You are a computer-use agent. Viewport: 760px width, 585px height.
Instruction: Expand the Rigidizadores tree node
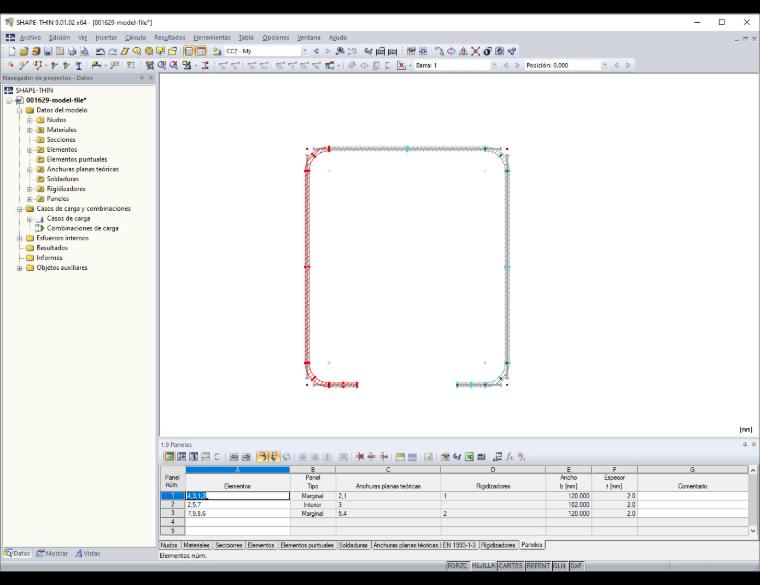click(30, 189)
